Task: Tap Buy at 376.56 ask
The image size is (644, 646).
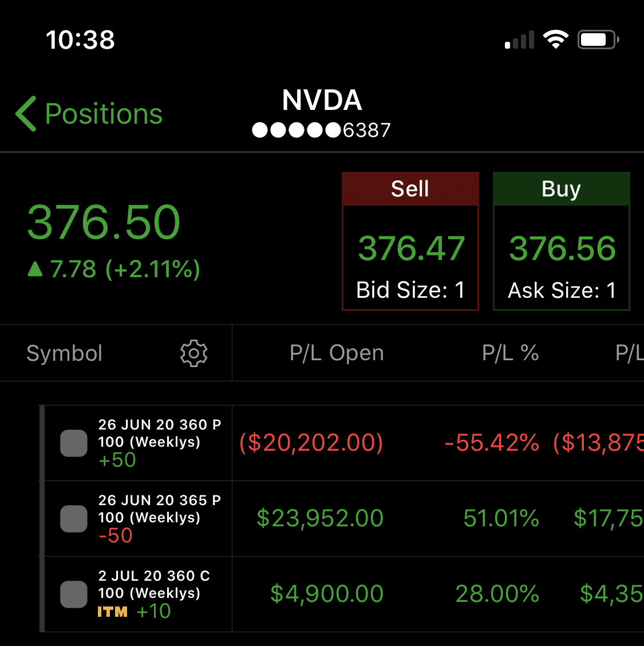Action: click(x=561, y=241)
